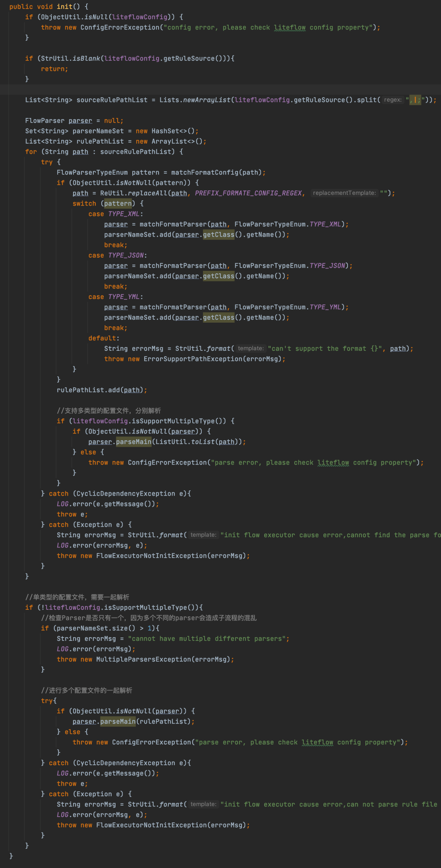The height and width of the screenshot is (868, 441).
Task: Click the init method name
Action: (64, 7)
